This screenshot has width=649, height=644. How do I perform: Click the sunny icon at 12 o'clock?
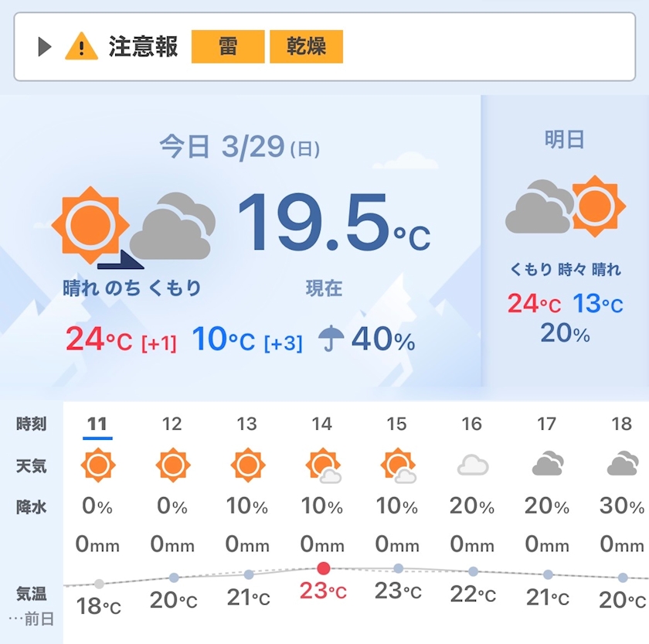172,465
